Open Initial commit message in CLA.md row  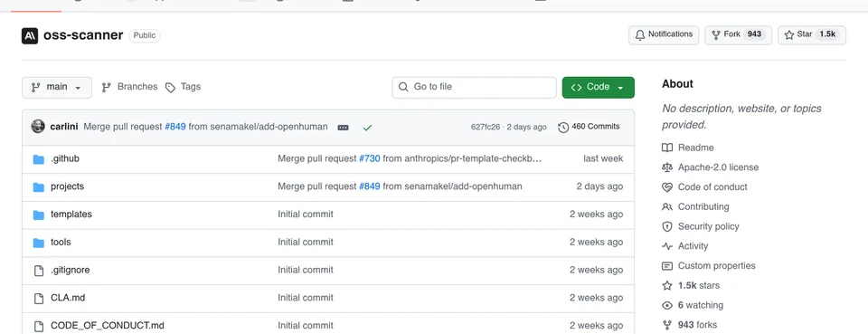pos(306,298)
